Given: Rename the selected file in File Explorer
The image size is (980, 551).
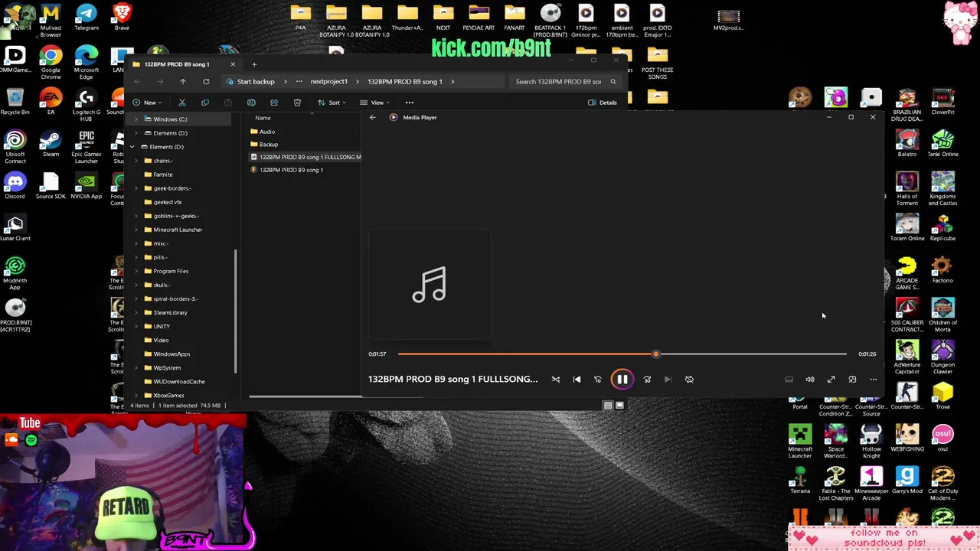Looking at the screenshot, I should tap(251, 103).
